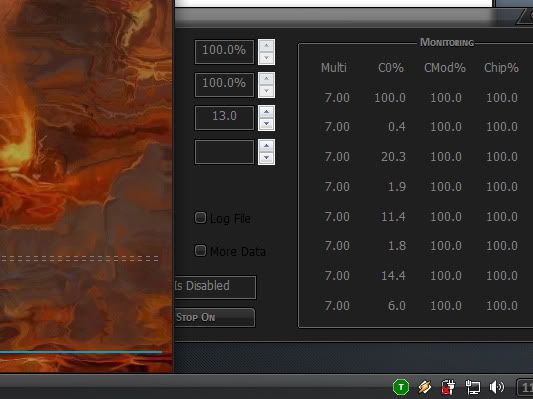
Task: Click the C0% value 0.4
Action: click(x=397, y=127)
